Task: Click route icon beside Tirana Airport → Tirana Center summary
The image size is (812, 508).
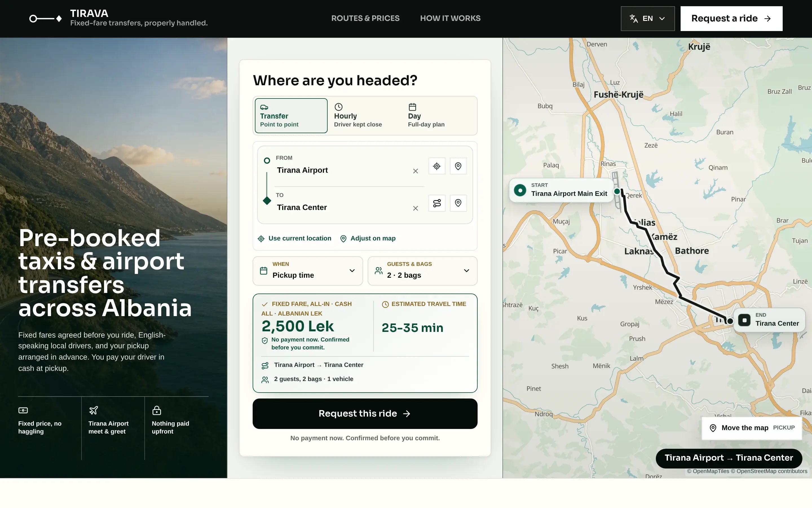Action: click(265, 365)
